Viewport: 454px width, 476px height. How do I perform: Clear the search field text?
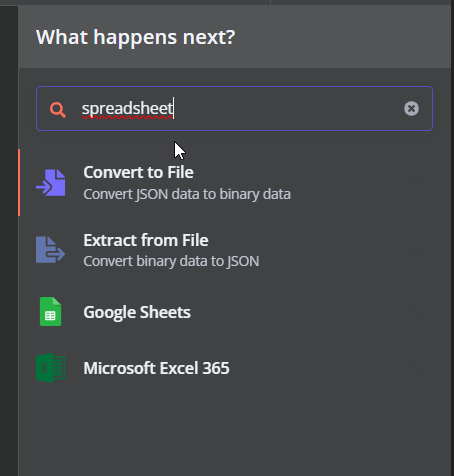click(411, 109)
